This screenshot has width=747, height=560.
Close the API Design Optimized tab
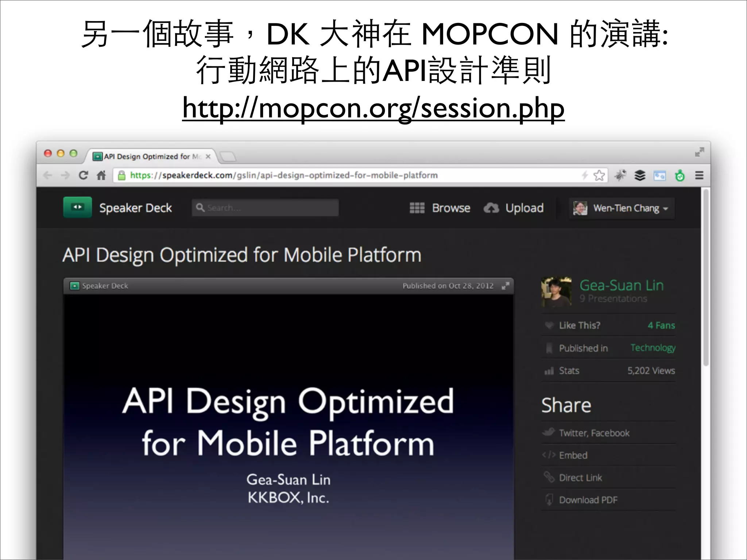(208, 156)
